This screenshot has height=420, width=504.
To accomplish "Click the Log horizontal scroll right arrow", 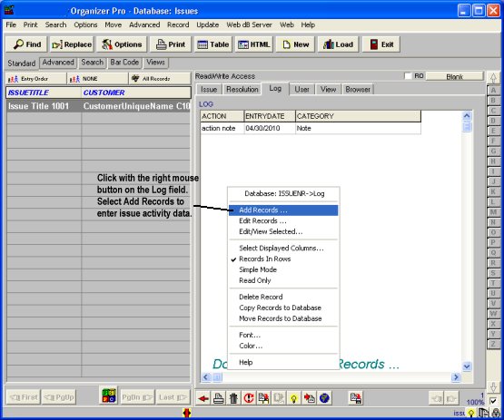I will (x=456, y=377).
